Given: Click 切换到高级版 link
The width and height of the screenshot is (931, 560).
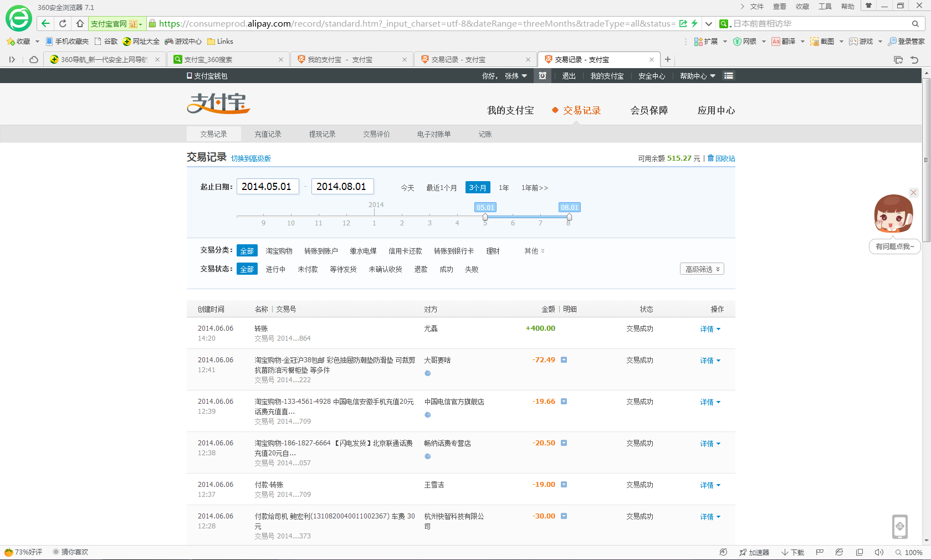Looking at the screenshot, I should (x=250, y=158).
